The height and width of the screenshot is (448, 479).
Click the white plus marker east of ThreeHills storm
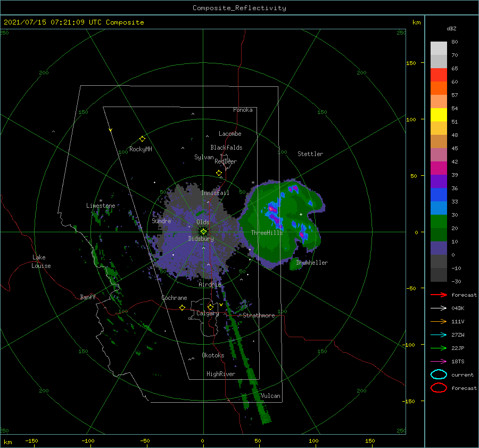click(x=301, y=214)
